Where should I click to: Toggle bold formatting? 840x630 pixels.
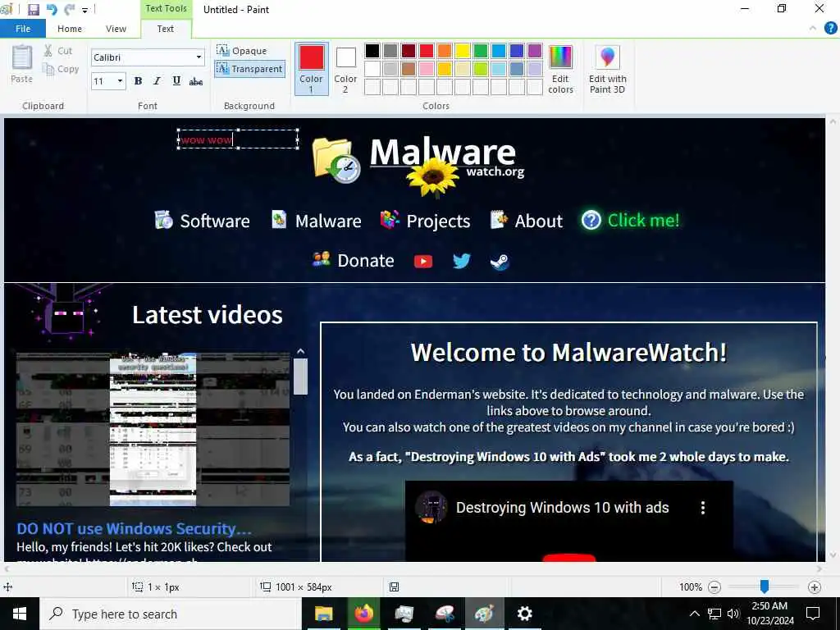coord(138,81)
